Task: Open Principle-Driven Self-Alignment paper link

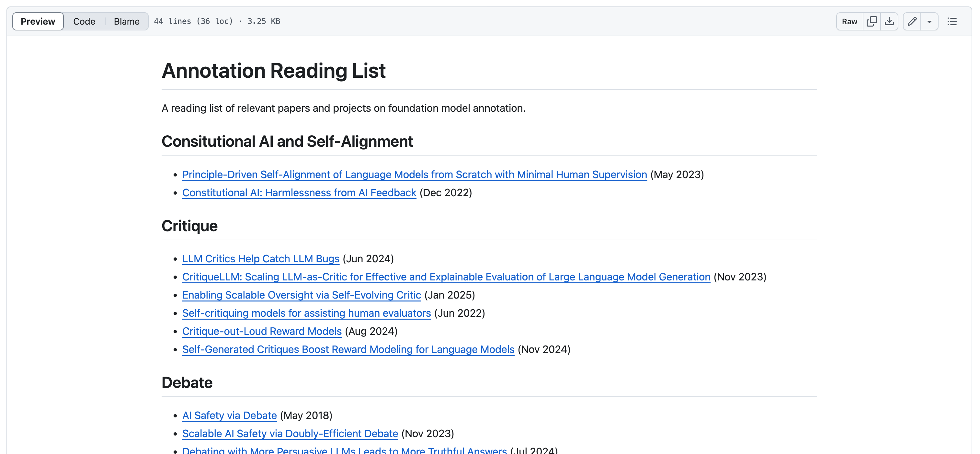Action: [x=414, y=175]
